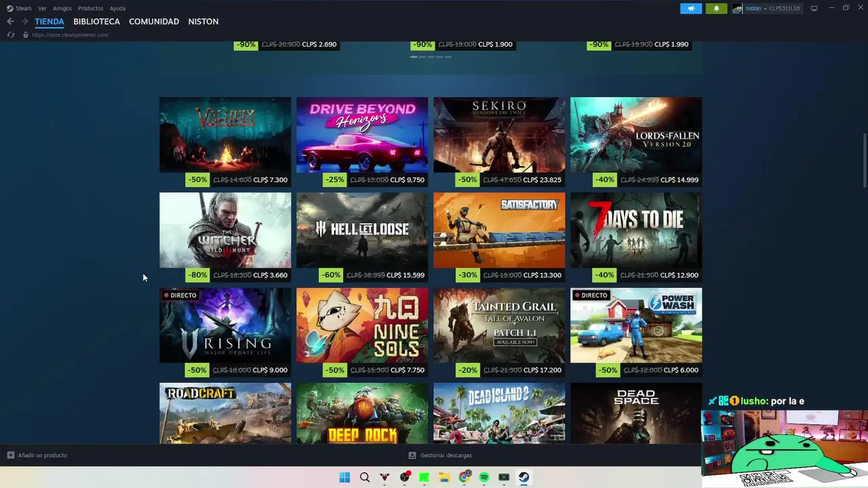Open the NISTON profile tab
This screenshot has height=488, width=868.
point(203,22)
